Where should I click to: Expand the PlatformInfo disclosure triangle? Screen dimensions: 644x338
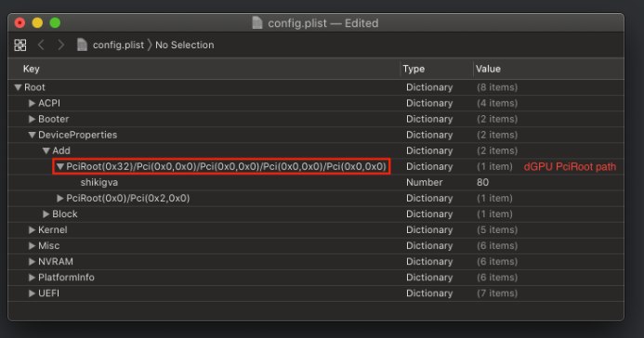coord(32,278)
